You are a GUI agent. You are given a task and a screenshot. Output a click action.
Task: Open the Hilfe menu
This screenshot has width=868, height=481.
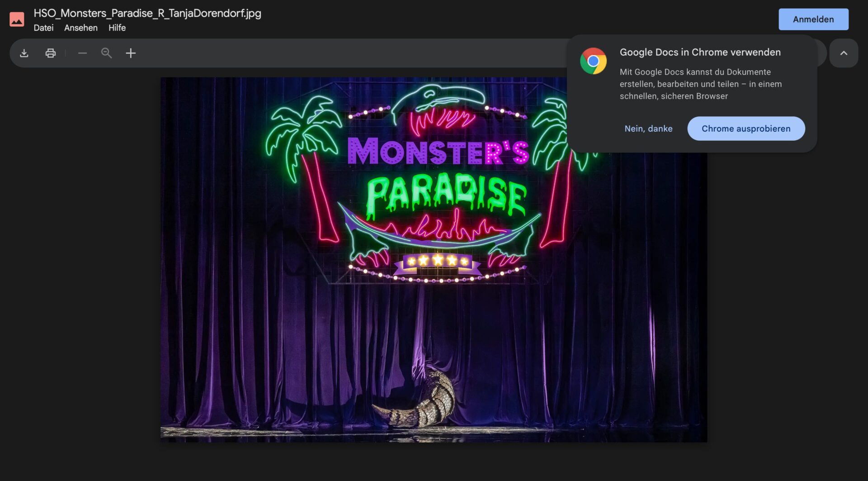pos(117,28)
